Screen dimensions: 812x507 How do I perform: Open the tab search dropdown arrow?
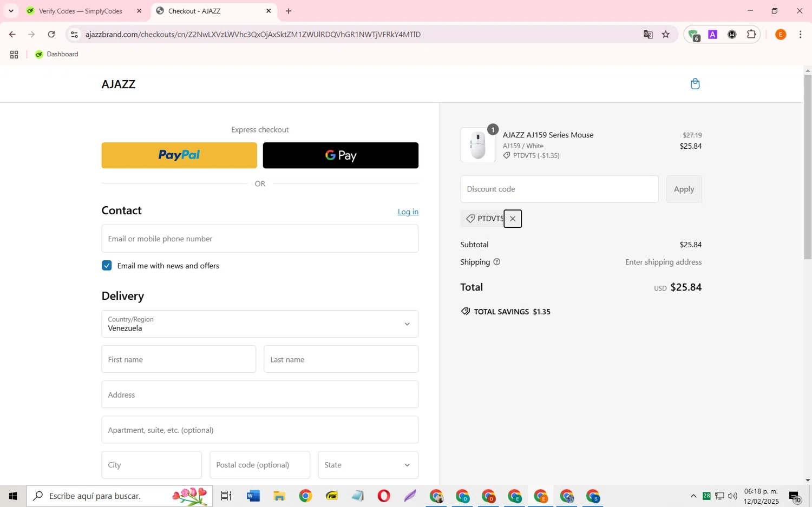tap(11, 11)
